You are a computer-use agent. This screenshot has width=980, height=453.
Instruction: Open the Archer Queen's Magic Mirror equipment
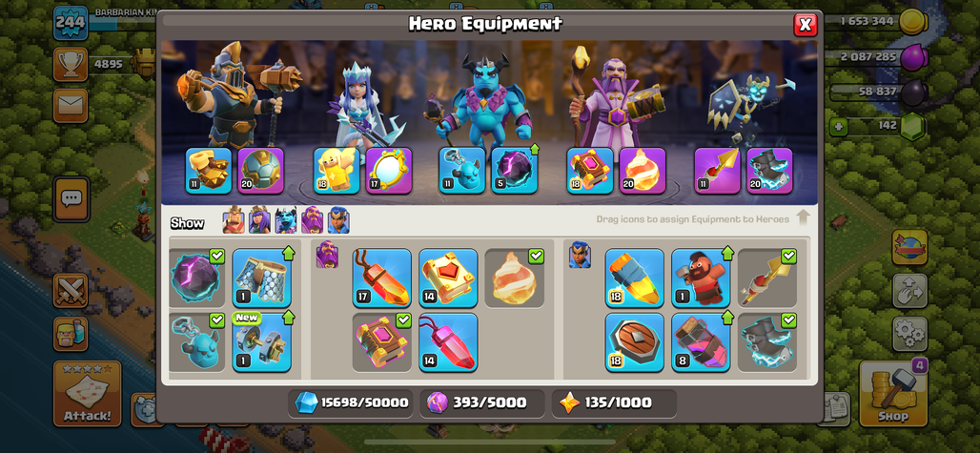389,172
